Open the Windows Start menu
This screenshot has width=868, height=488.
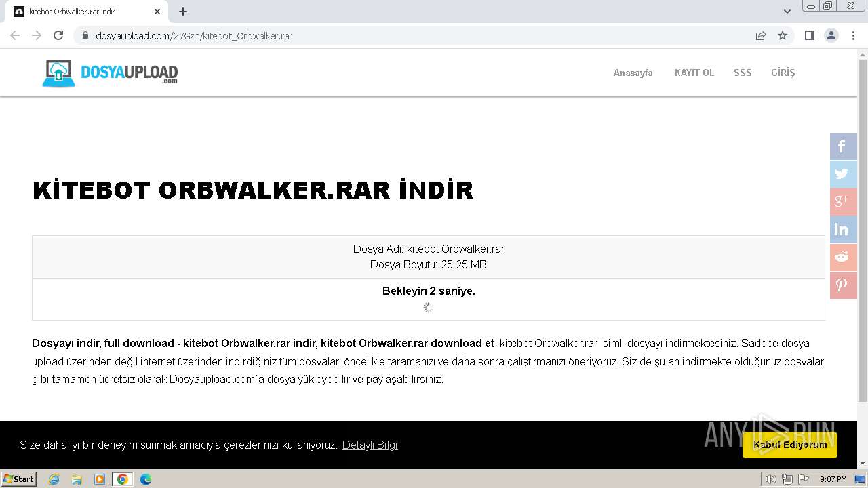click(19, 479)
